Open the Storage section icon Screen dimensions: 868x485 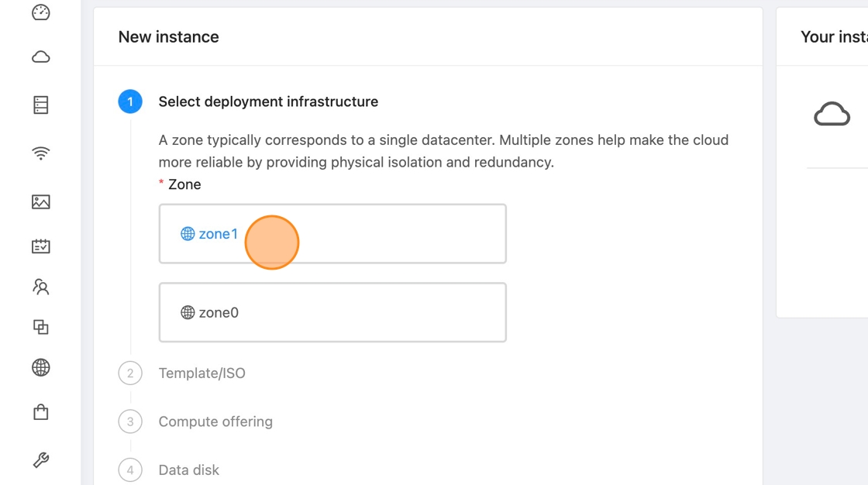pyautogui.click(x=41, y=105)
